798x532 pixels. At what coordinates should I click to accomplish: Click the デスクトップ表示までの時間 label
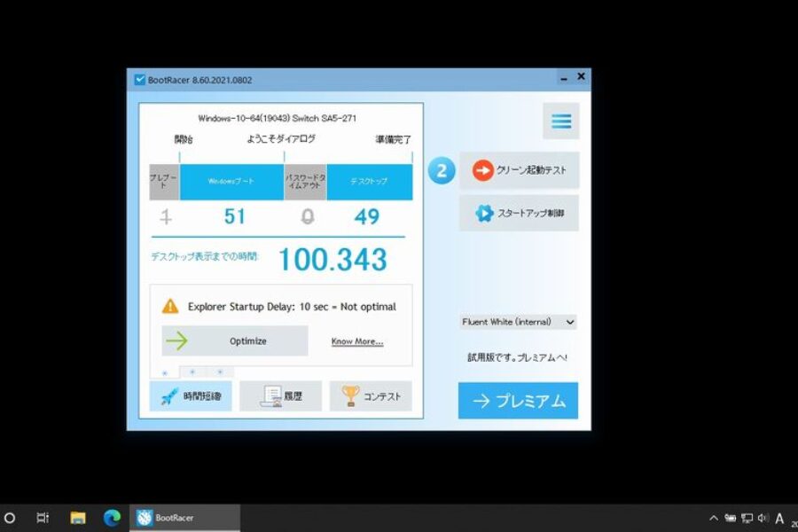click(x=205, y=256)
